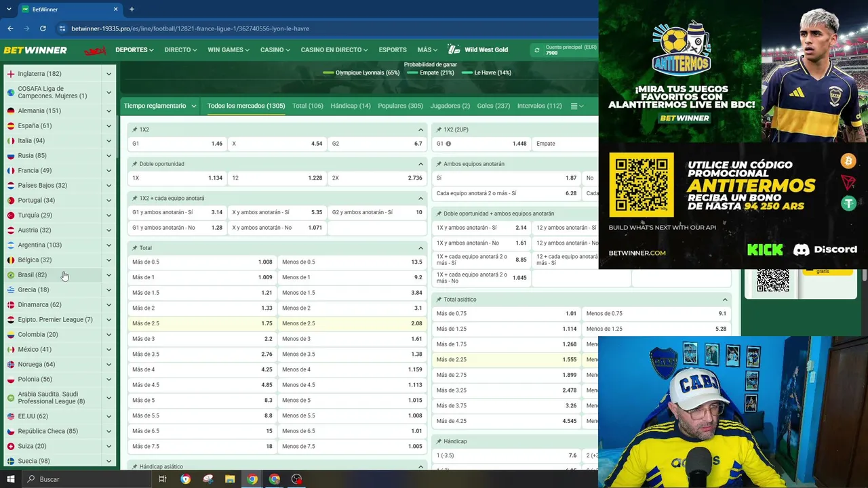
Task: Open Task View on the taskbar
Action: (x=163, y=479)
